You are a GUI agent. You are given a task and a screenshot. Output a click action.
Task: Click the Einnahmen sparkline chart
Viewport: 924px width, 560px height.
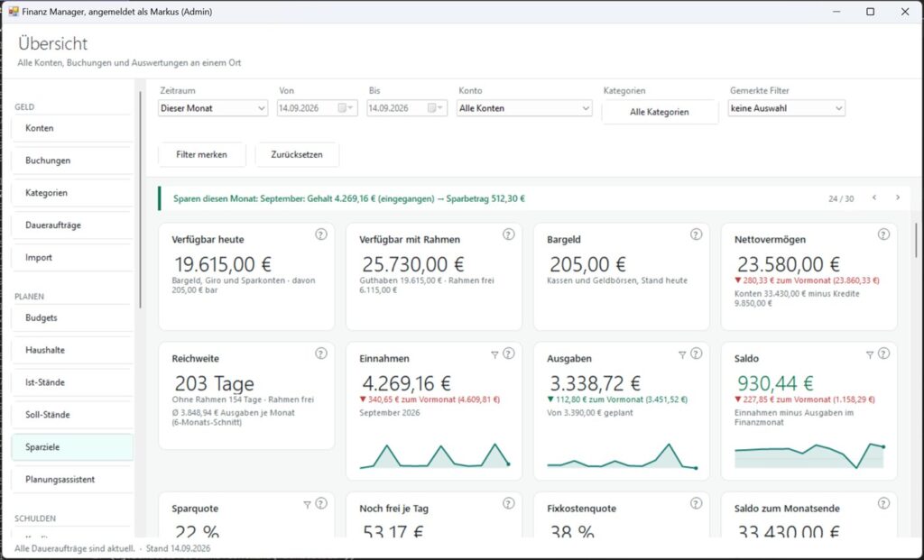434,455
